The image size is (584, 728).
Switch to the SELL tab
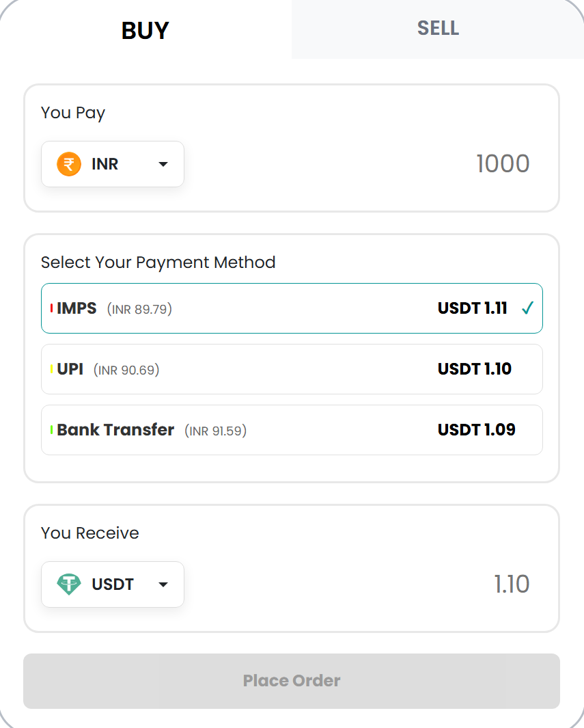pos(438,29)
